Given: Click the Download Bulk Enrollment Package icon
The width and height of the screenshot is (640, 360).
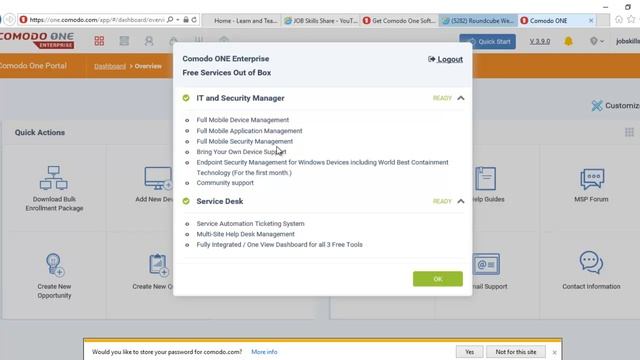Looking at the screenshot, I should pyautogui.click(x=54, y=178).
